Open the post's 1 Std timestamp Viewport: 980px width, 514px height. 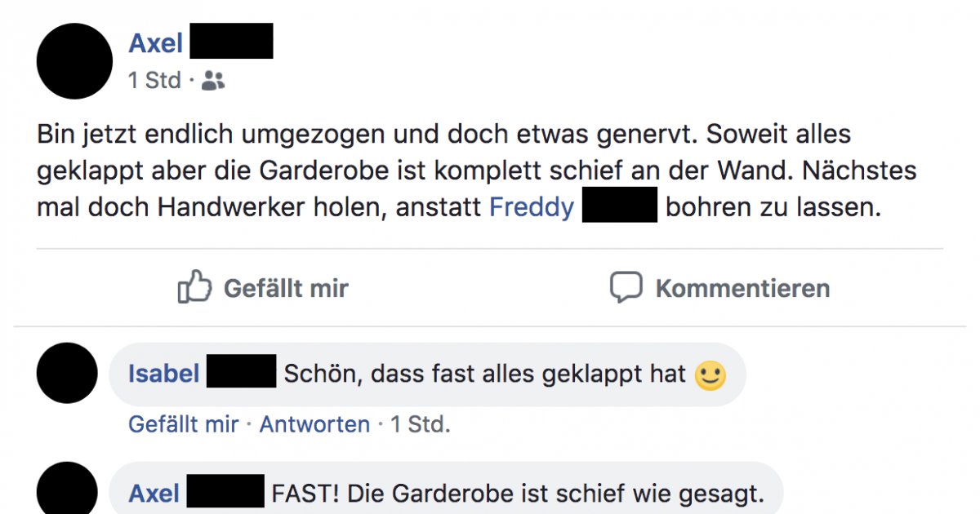tap(154, 80)
